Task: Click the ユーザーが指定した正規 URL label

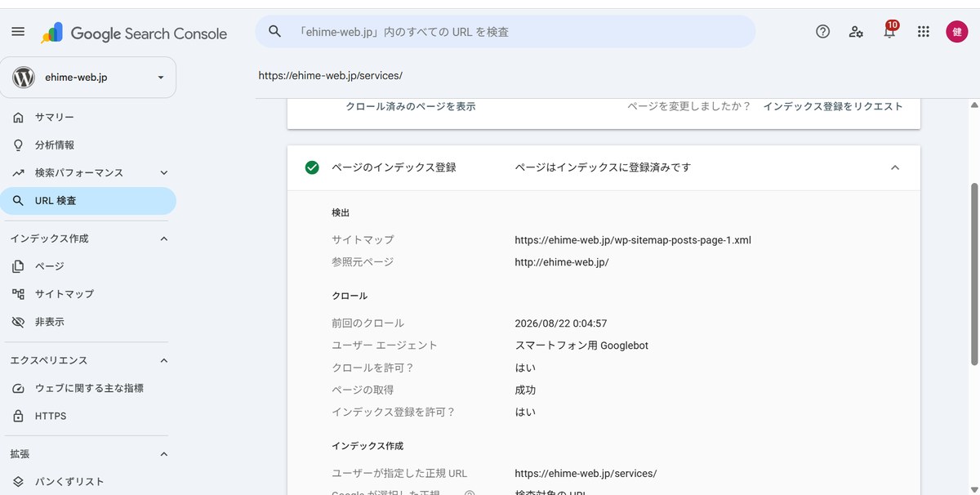Action: (x=399, y=474)
